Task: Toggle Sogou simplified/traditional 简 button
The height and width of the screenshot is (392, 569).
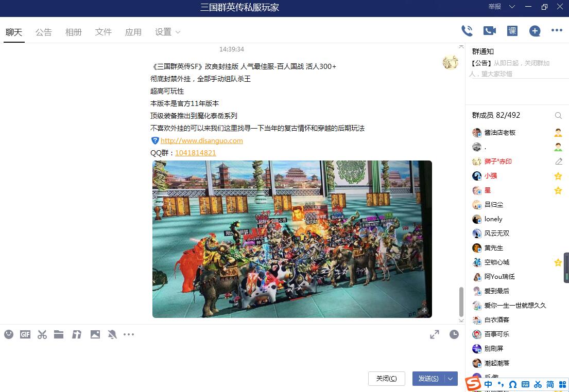Action: [x=550, y=384]
